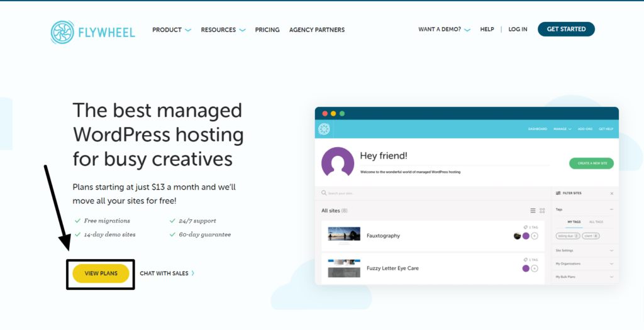Switch to list view icon in All sites
This screenshot has width=644, height=330.
533,211
